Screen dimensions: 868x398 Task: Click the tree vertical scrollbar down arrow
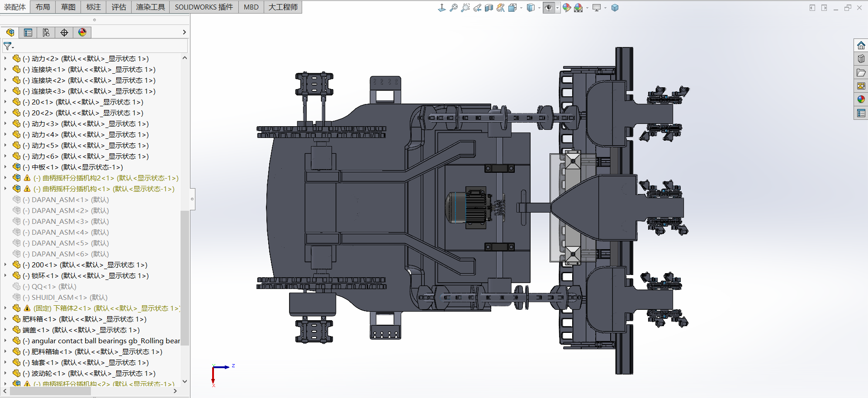(x=185, y=382)
